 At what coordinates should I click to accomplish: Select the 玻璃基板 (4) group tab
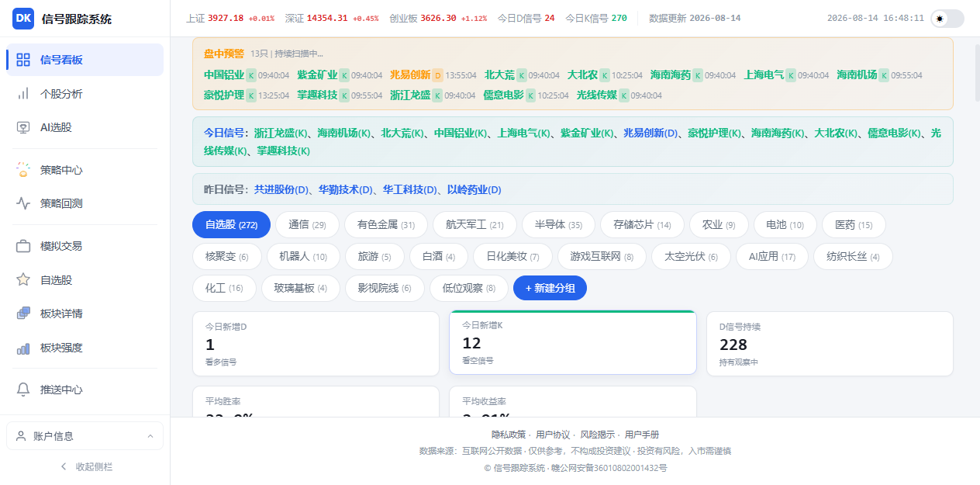tap(301, 288)
